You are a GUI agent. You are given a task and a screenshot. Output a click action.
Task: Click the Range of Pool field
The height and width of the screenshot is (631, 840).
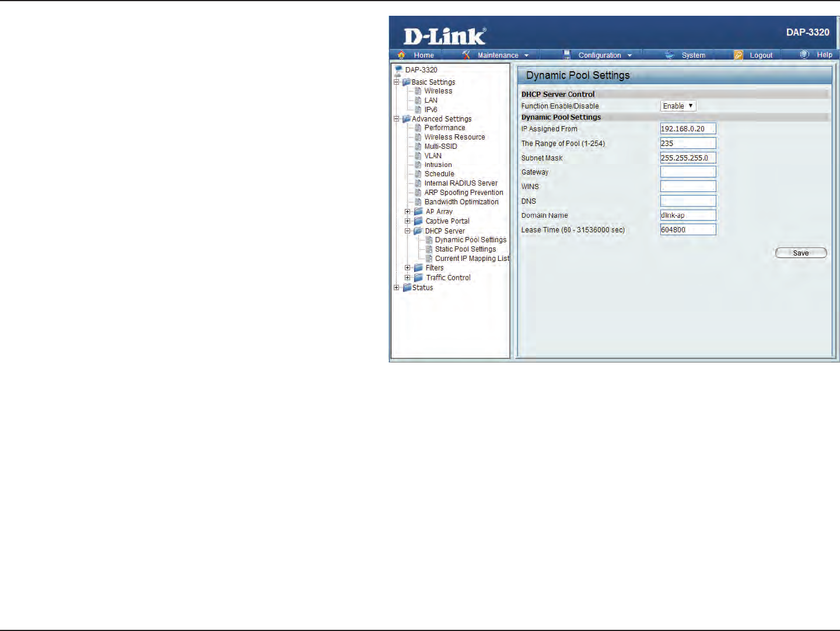pyautogui.click(x=688, y=143)
